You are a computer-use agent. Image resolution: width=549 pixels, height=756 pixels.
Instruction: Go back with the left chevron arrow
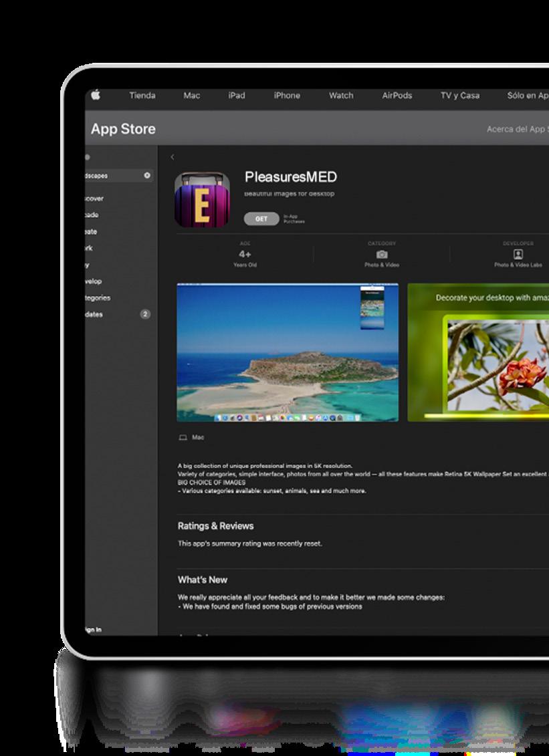coord(173,156)
